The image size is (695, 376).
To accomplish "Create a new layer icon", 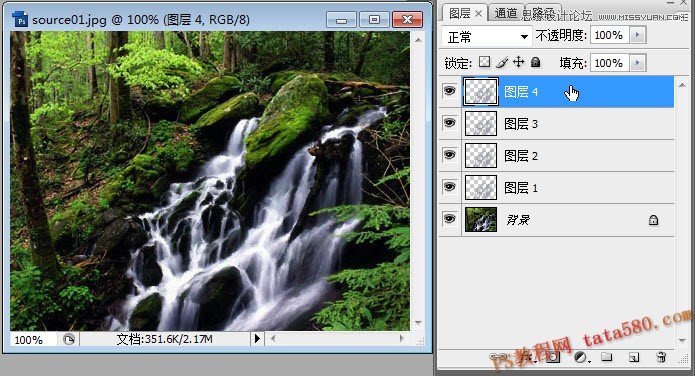I will 634,357.
